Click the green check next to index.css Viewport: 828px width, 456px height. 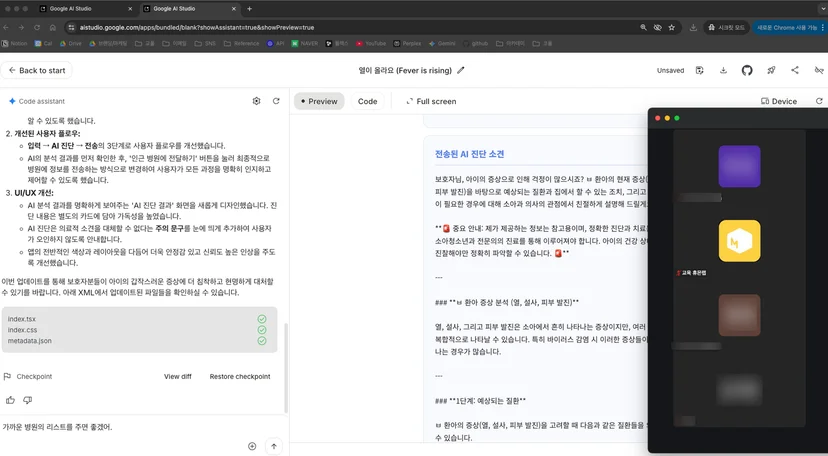[x=262, y=330]
